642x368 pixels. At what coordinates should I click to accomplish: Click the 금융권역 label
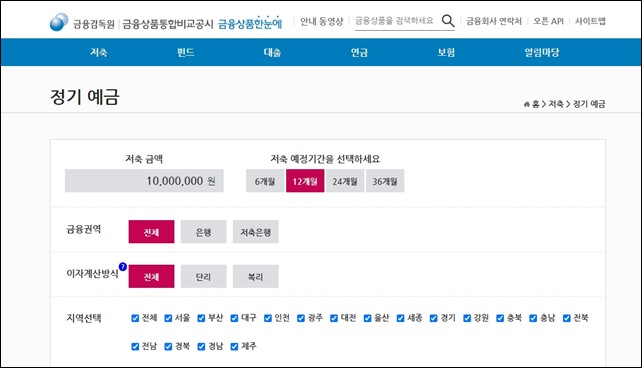[84, 229]
